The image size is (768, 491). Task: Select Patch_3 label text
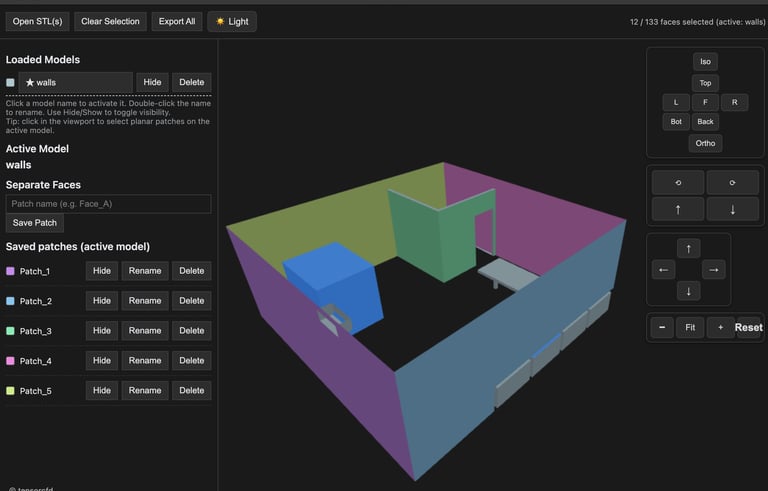click(35, 331)
